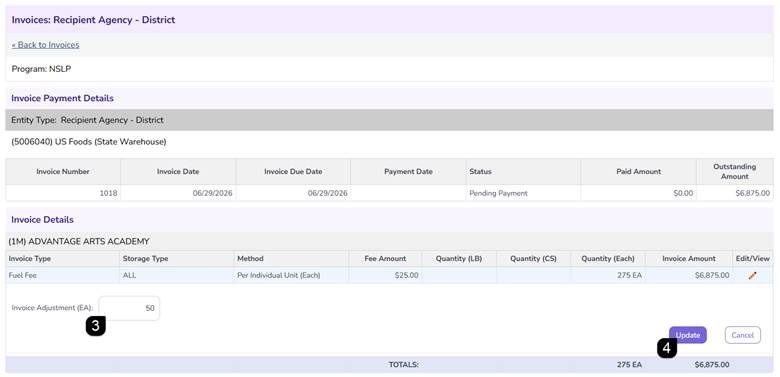The width and height of the screenshot is (780, 377).
Task: Select the Invoice Amount column header
Action: coord(689,259)
